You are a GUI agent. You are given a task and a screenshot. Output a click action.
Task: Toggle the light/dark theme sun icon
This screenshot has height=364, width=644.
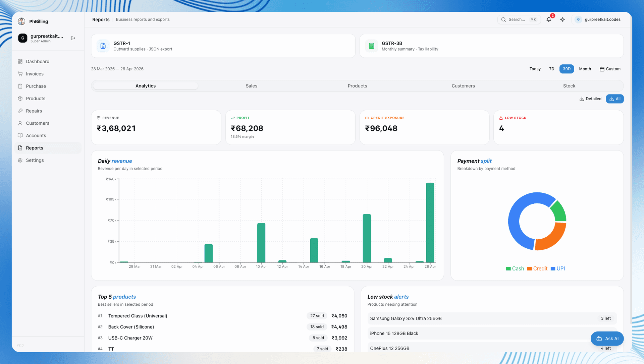click(x=562, y=19)
